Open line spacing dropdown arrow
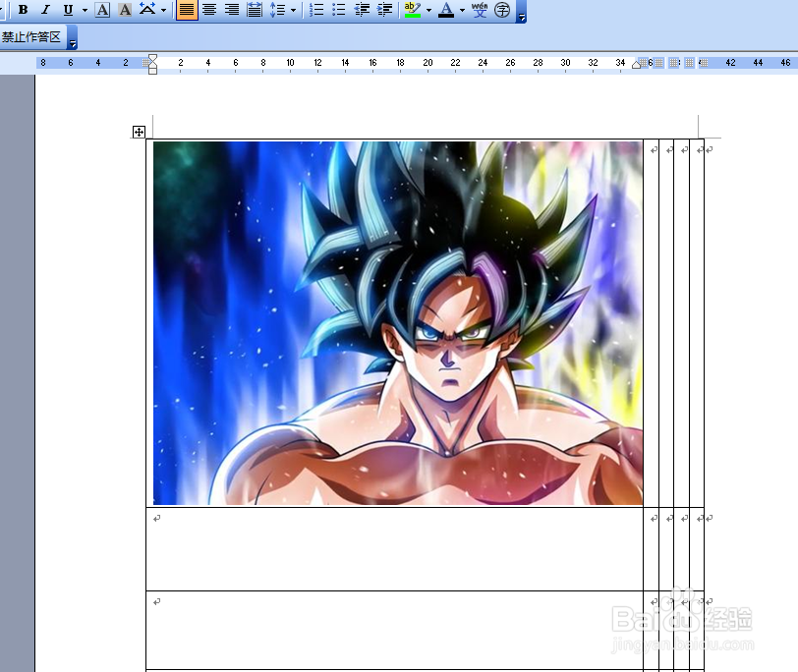798x672 pixels. 293,10
